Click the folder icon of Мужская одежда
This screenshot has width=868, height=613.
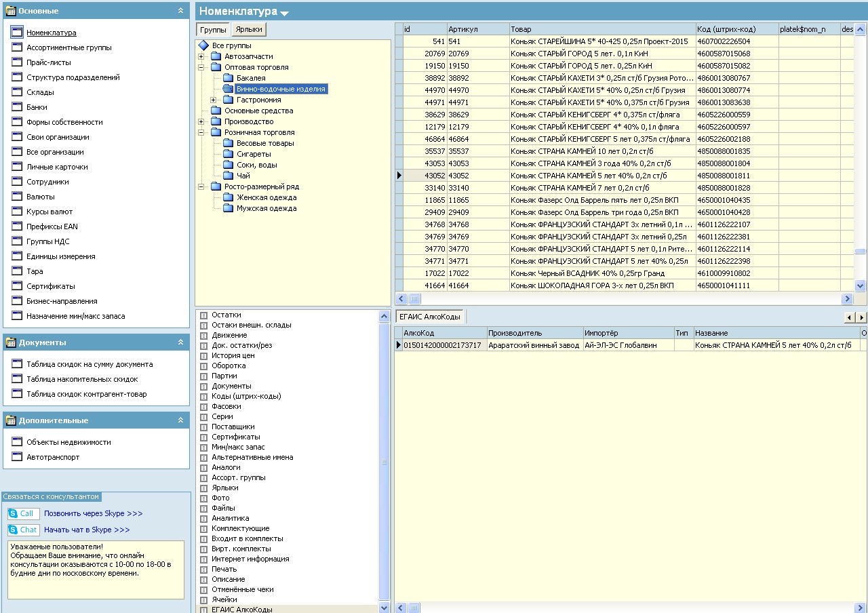pos(229,208)
